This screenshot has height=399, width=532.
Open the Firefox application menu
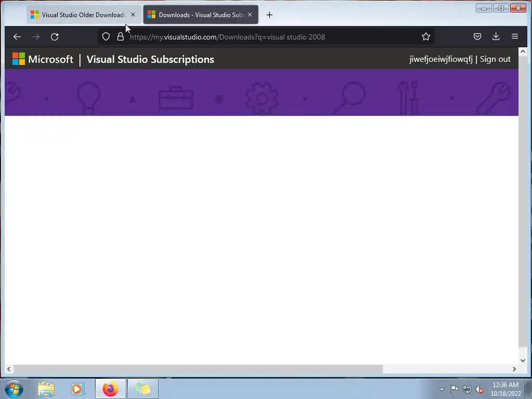(515, 37)
